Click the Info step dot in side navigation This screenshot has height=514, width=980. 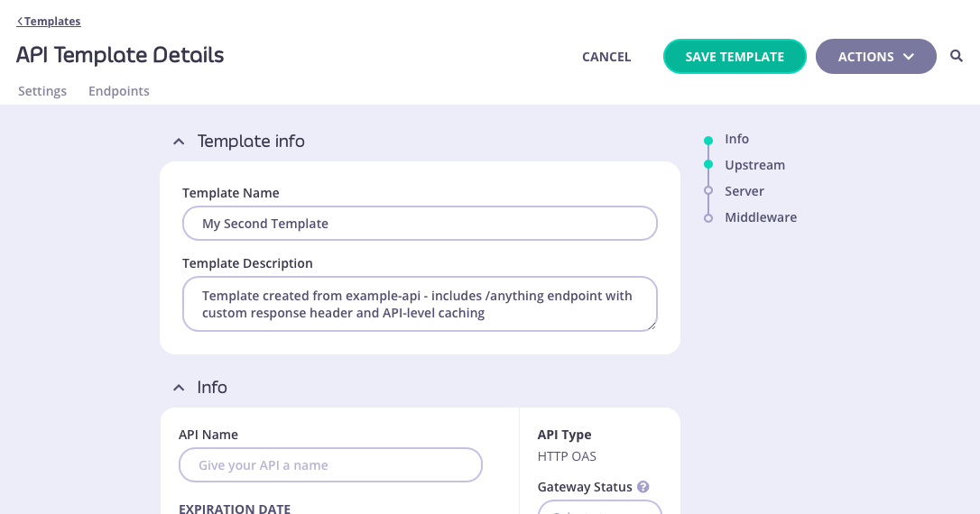coord(708,140)
